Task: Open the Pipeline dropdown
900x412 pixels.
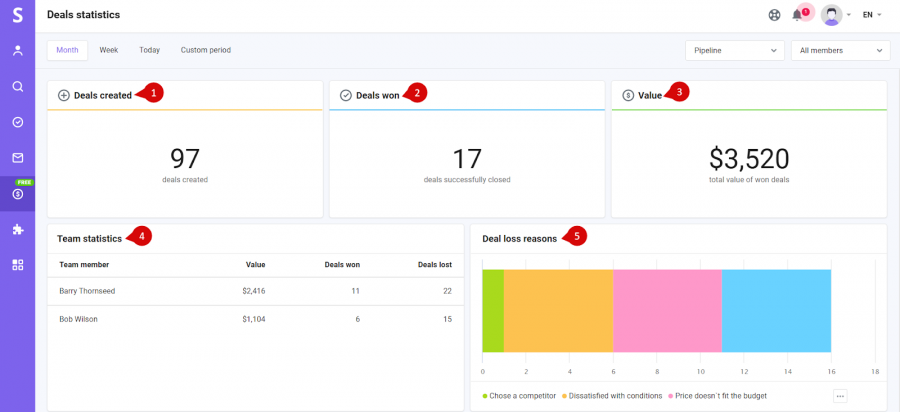Action: pos(735,50)
